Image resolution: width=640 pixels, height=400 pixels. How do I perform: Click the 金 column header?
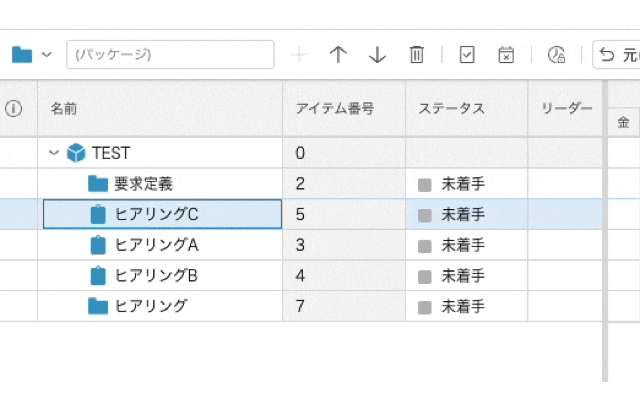point(623,122)
